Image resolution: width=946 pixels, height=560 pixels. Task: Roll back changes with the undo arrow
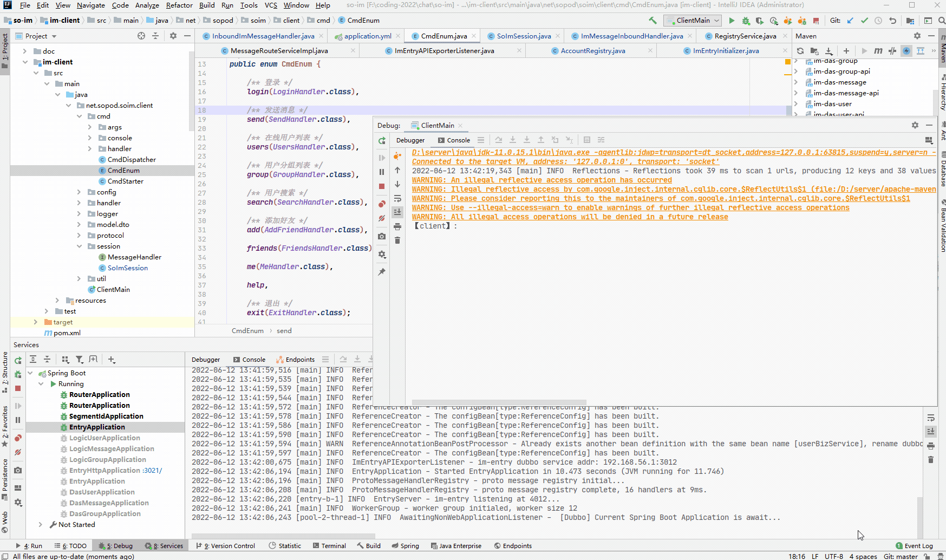pyautogui.click(x=892, y=21)
